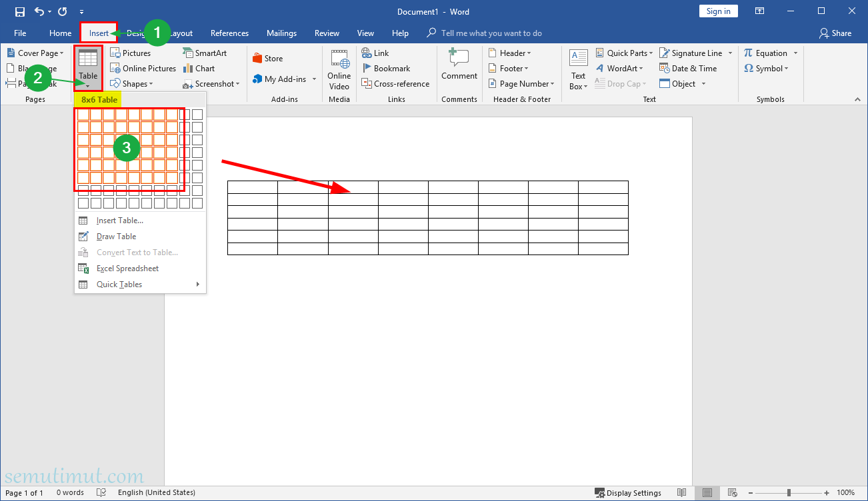Click the 0 words counter

(x=70, y=493)
